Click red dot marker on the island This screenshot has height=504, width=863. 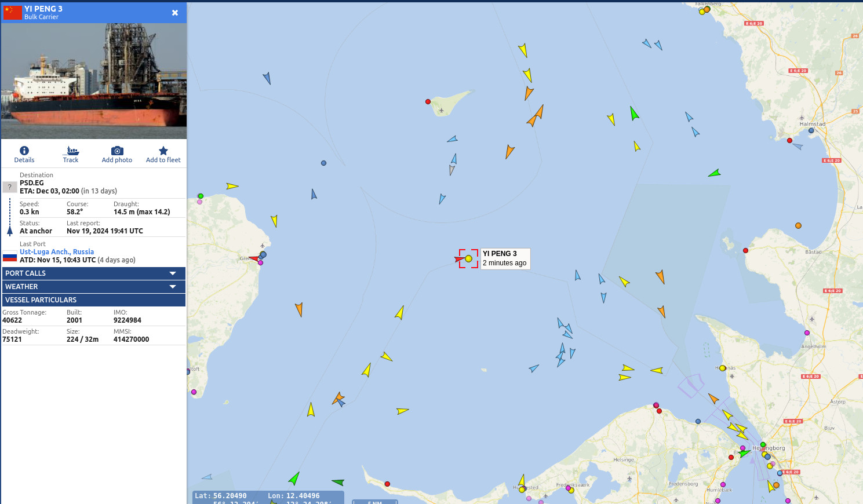click(428, 101)
